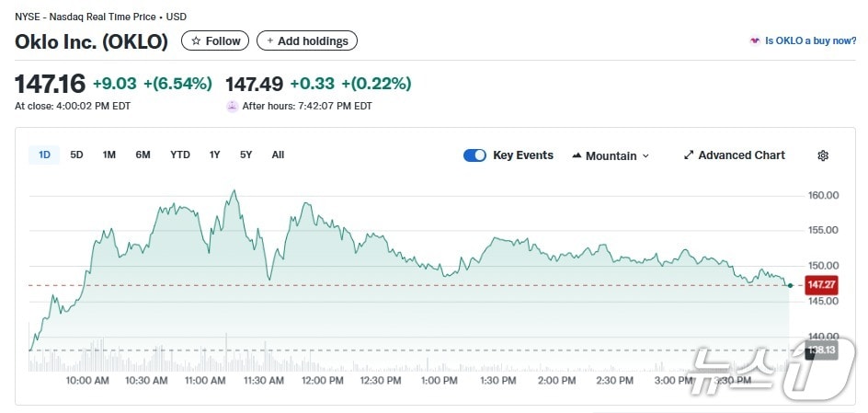Click the red 147.27 price label
This screenshot has height=413, width=868.
820,285
